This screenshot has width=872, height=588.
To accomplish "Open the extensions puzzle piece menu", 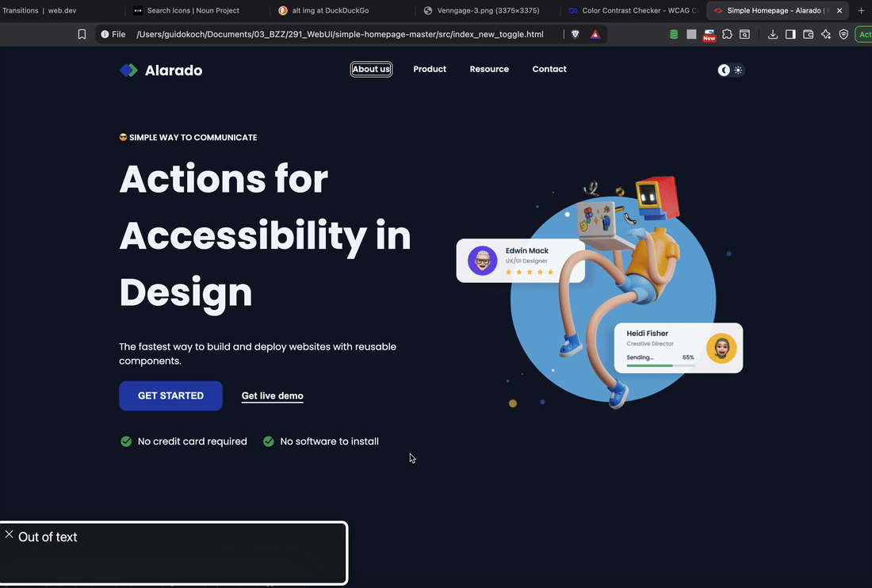I will click(x=727, y=35).
